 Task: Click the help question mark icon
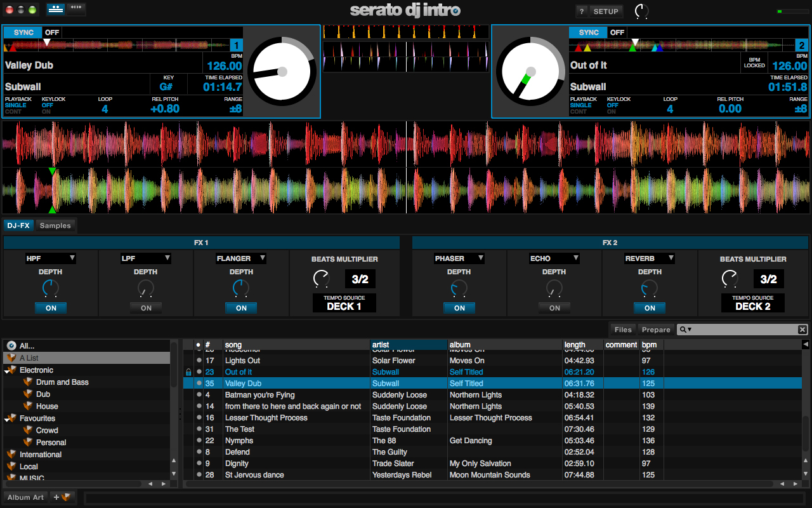tap(582, 11)
